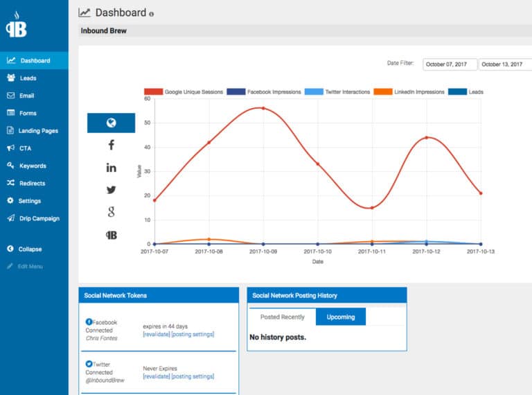This screenshot has width=532, height=395.
Task: Select the Twitter bird icon beside chart
Action: pos(111,190)
